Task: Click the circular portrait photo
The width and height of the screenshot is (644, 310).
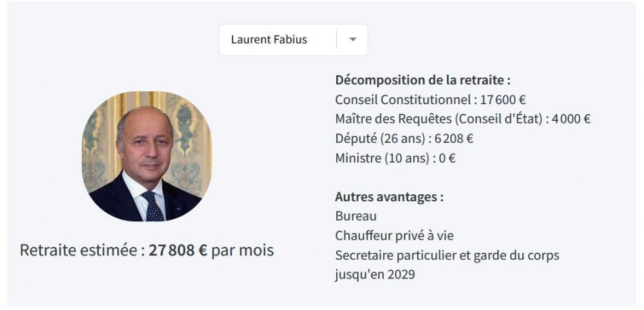Action: tap(147, 156)
